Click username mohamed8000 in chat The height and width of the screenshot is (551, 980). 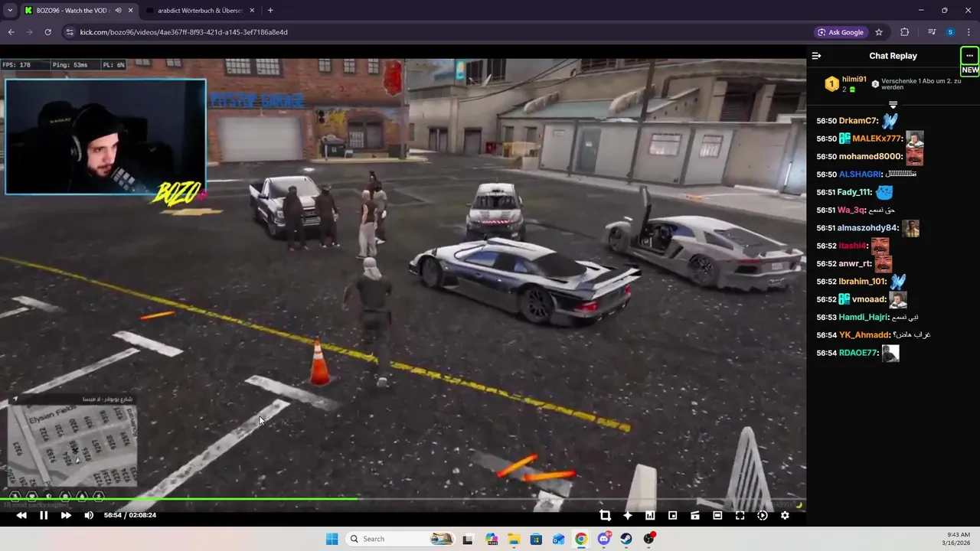[x=871, y=157]
